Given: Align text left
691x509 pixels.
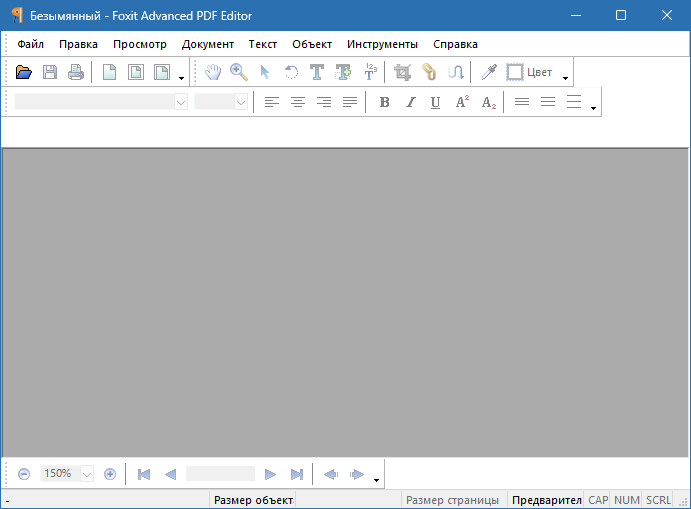Looking at the screenshot, I should click(x=271, y=102).
